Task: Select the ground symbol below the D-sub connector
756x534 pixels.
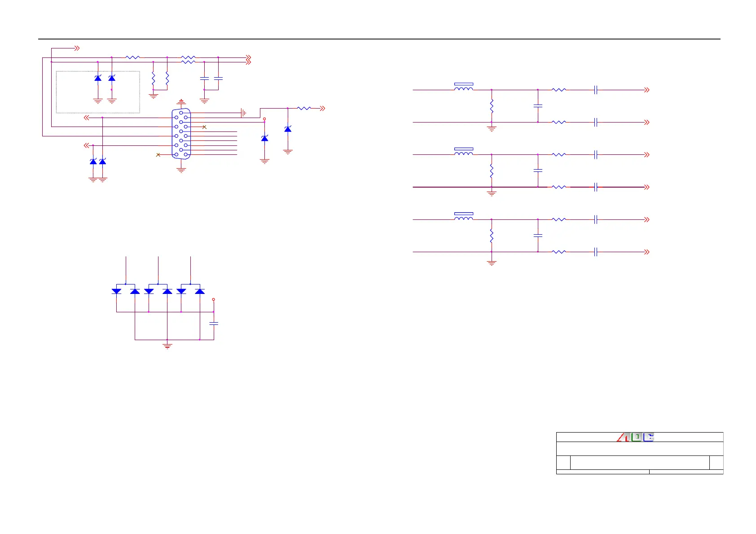Action: (x=181, y=169)
